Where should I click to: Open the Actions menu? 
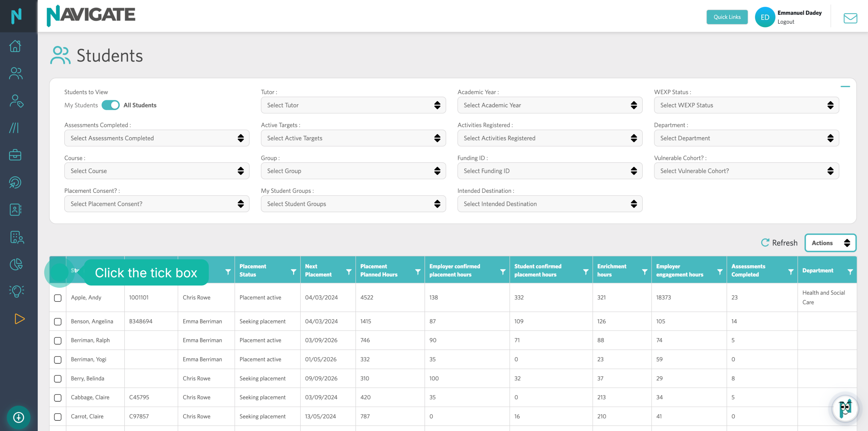[x=830, y=243]
